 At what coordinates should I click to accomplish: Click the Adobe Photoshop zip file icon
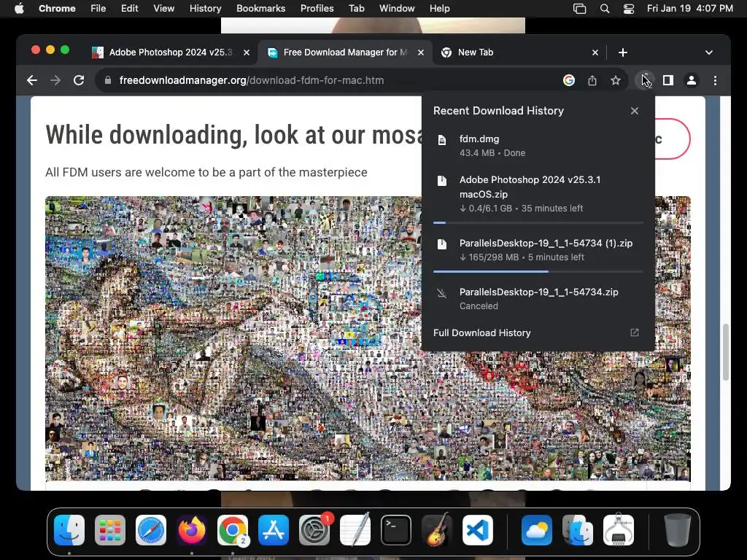point(442,181)
